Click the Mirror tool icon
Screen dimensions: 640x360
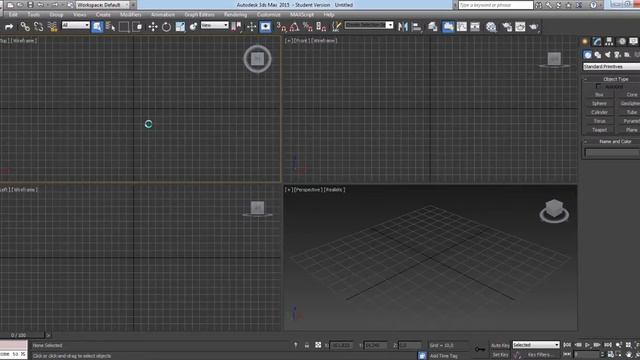[403, 27]
